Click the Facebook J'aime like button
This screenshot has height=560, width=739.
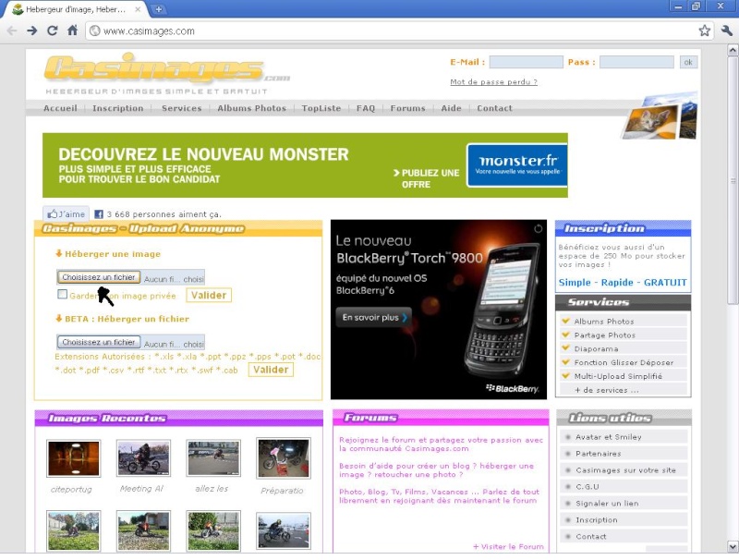point(66,214)
